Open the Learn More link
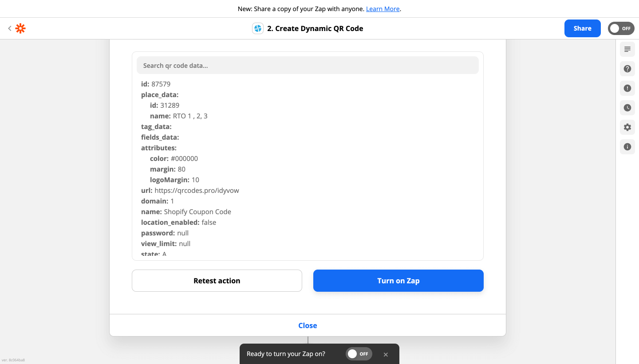The width and height of the screenshot is (639, 364). pos(383,8)
